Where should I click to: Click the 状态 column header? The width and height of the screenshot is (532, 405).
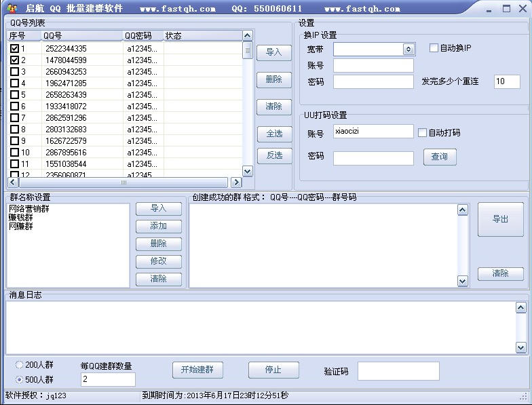[x=202, y=35]
